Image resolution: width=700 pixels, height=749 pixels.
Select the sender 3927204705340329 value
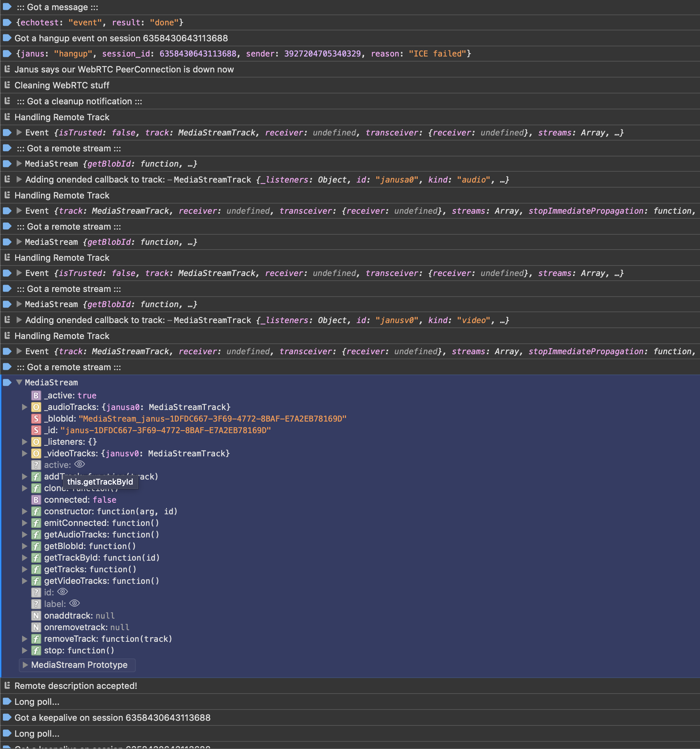coord(322,54)
